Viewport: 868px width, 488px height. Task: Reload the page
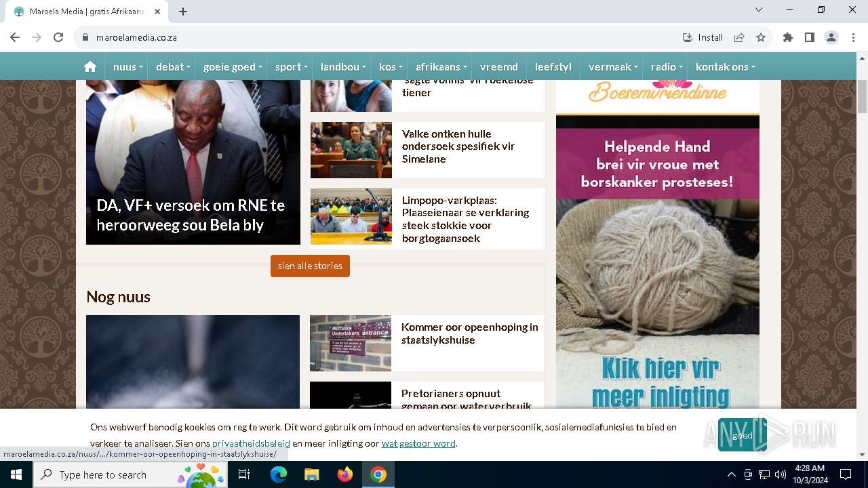click(x=58, y=37)
